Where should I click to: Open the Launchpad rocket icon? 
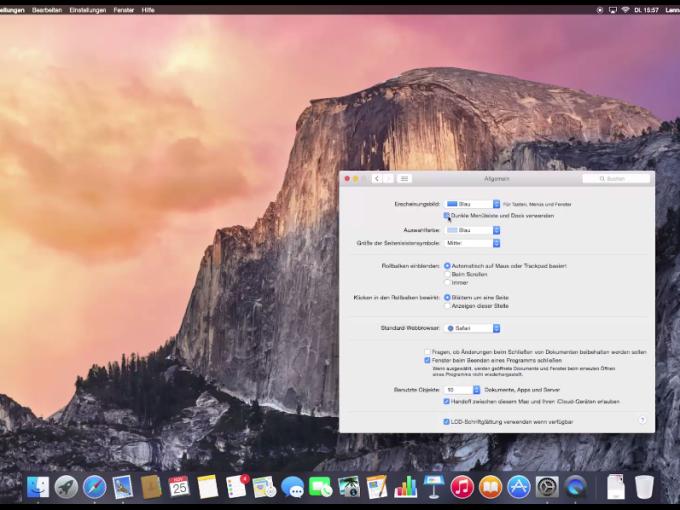pyautogui.click(x=66, y=487)
